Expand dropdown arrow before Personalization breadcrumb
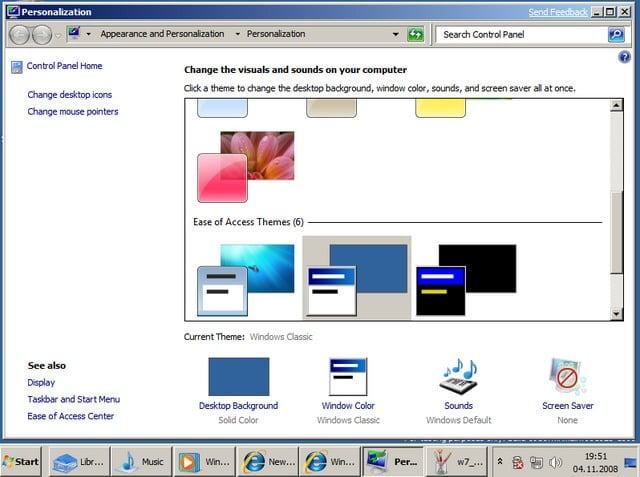This screenshot has width=640, height=477. click(237, 34)
